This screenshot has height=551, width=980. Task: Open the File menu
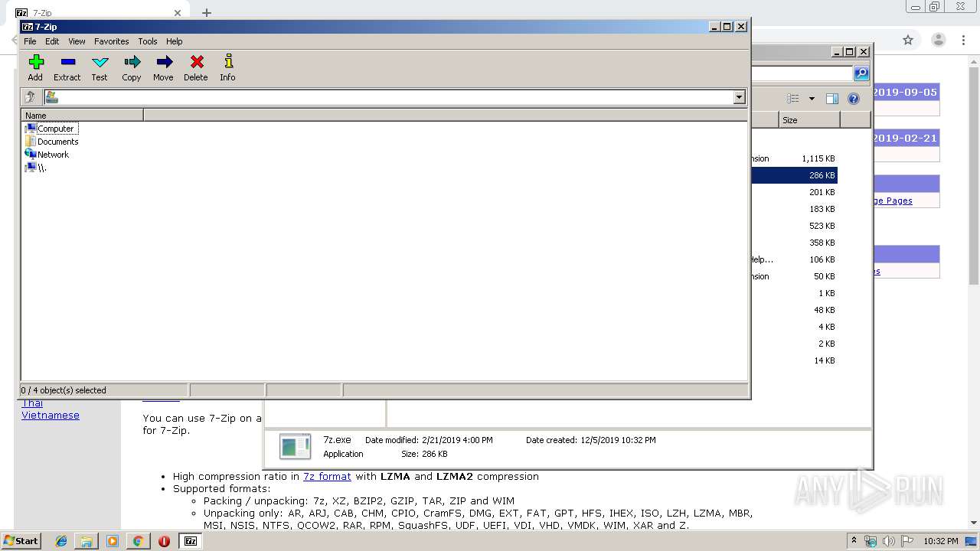coord(30,41)
